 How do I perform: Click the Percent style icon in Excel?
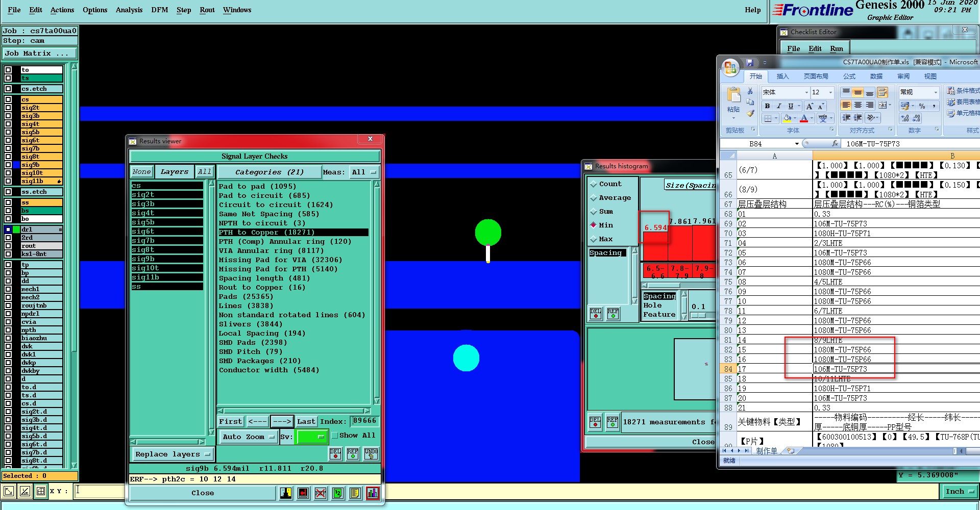tap(922, 106)
